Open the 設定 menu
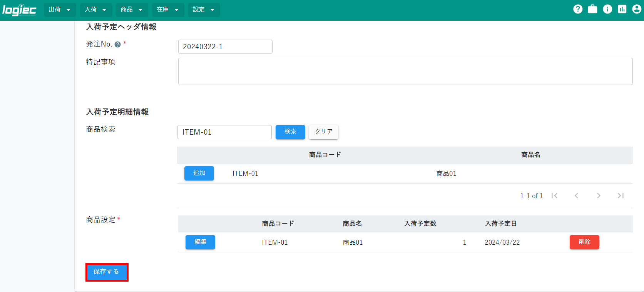This screenshot has height=292, width=644. 204,10
